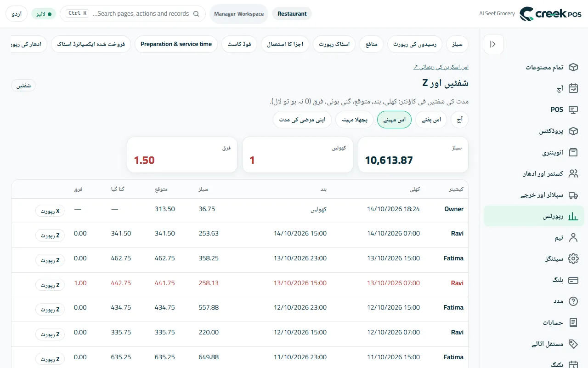Open the حسابات ledger icon

(x=573, y=322)
